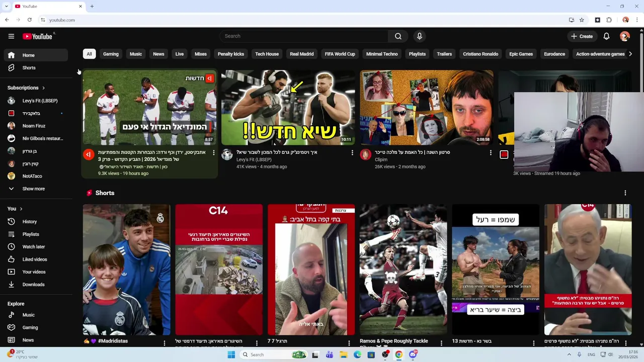Open options for #Madridistas short
This screenshot has height=362, width=644.
165,343
